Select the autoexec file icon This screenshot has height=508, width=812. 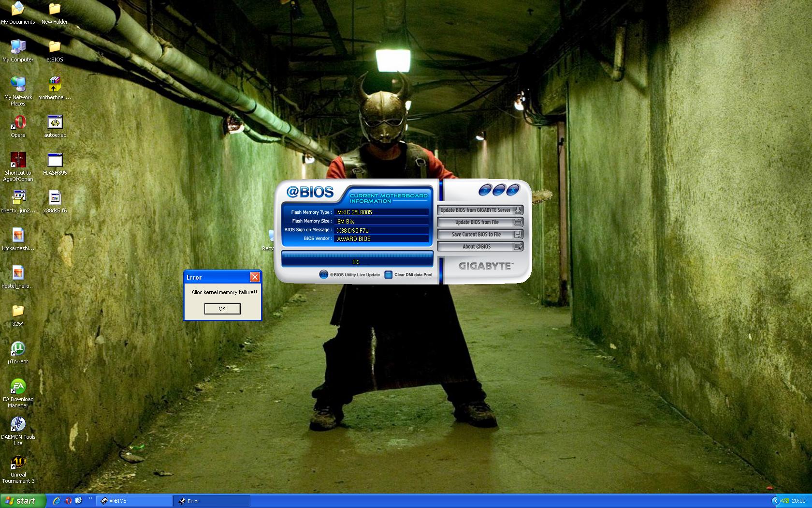click(x=55, y=126)
